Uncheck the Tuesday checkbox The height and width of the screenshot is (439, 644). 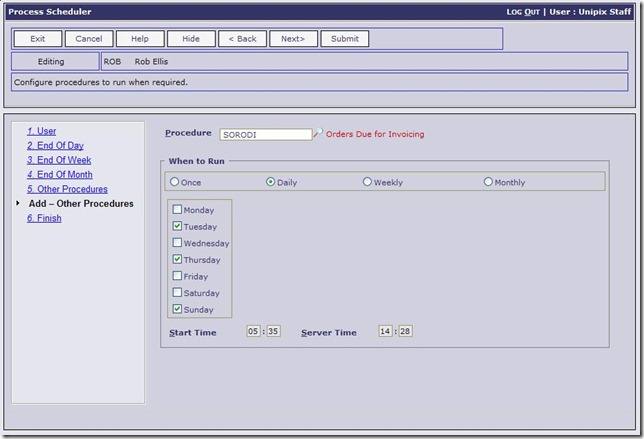178,227
